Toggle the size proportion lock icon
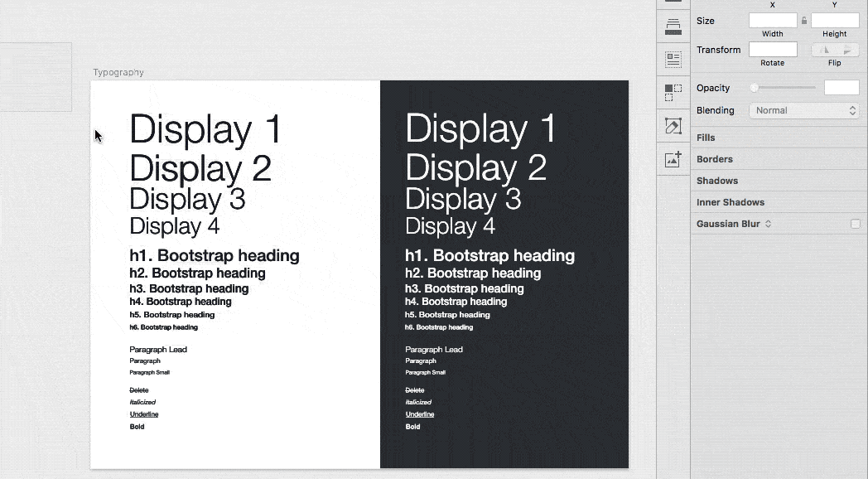Screen dimensions: 868x479 tap(804, 21)
